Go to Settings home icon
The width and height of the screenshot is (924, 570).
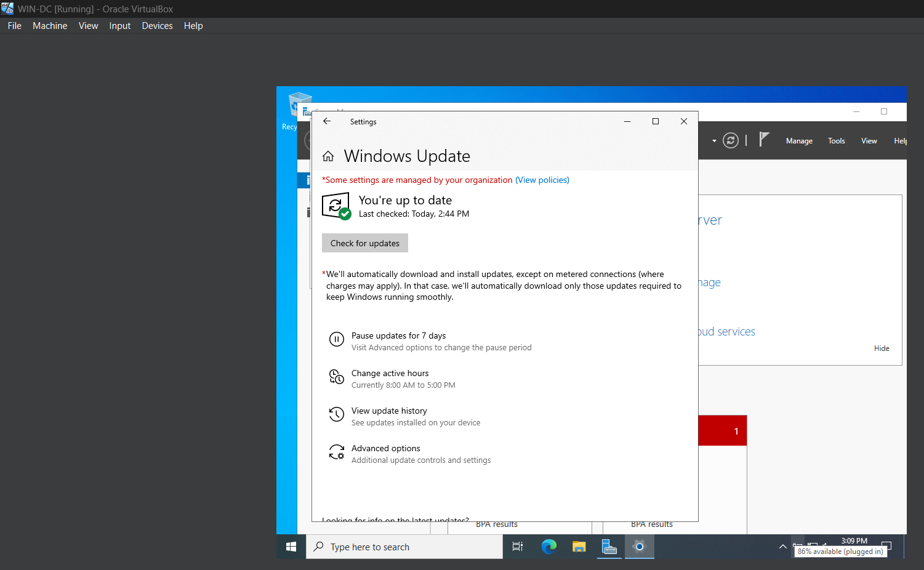coord(328,156)
